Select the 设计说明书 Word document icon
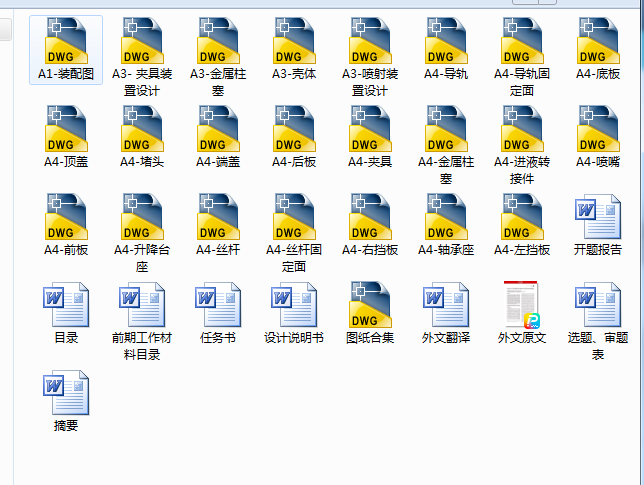Screen dimensions: 644x485 [x=294, y=304]
